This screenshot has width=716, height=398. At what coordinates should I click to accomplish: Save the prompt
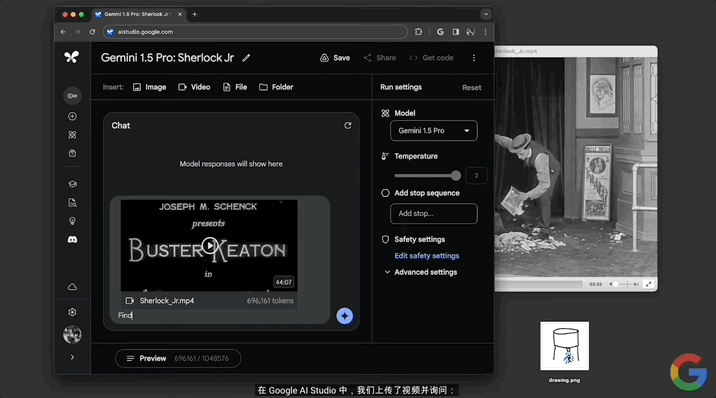click(x=335, y=58)
